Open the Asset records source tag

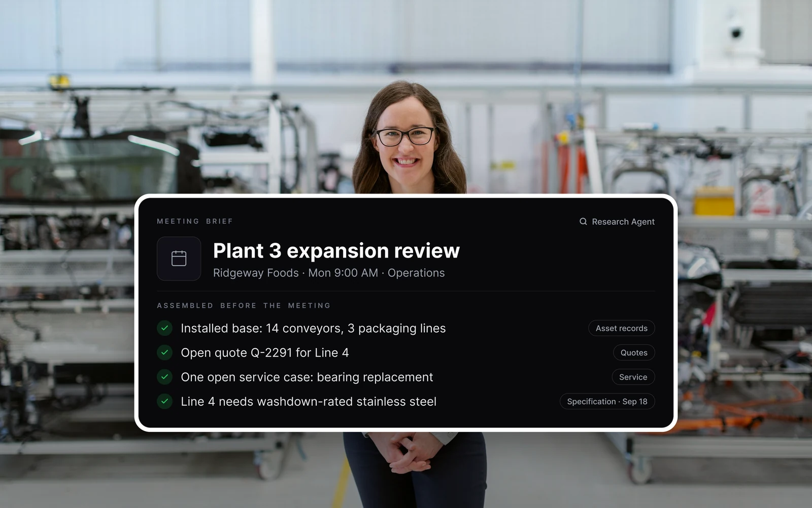coord(622,328)
